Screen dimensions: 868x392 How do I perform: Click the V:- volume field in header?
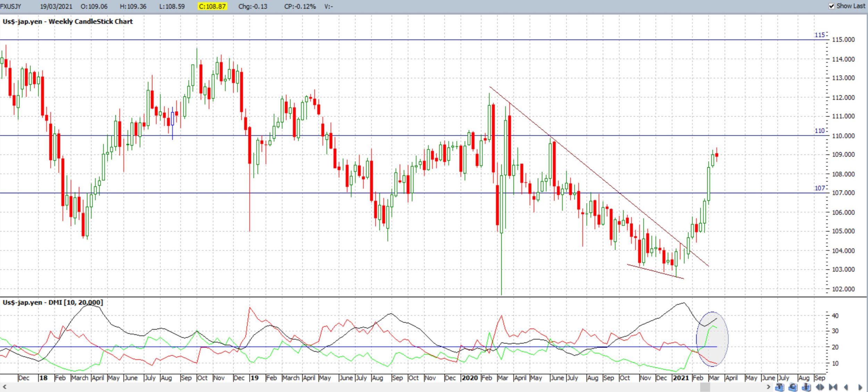click(328, 7)
